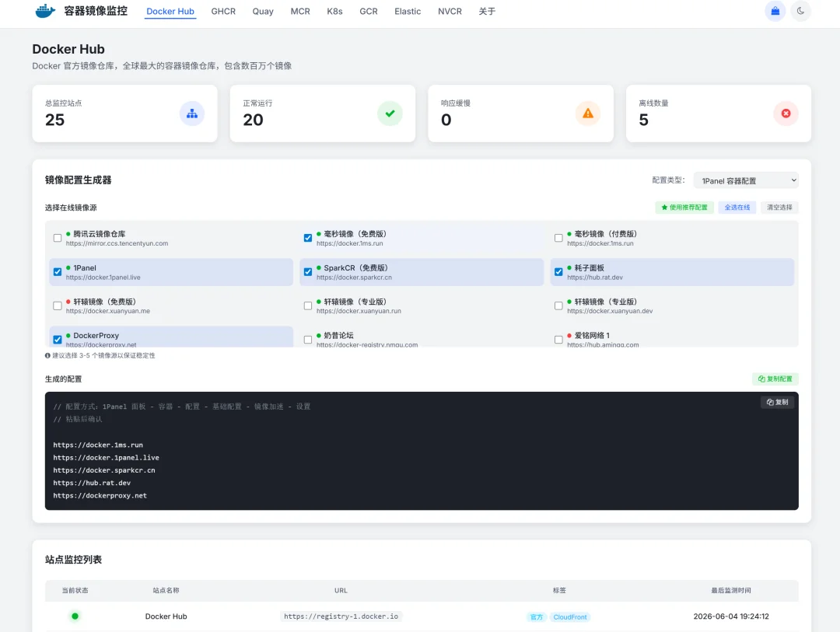This screenshot has width=840, height=632.
Task: Click the 容器镜像监控 site title
Action: (96, 11)
